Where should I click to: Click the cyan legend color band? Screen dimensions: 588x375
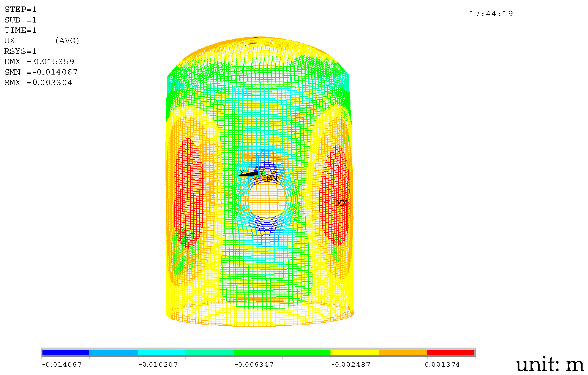point(161,352)
